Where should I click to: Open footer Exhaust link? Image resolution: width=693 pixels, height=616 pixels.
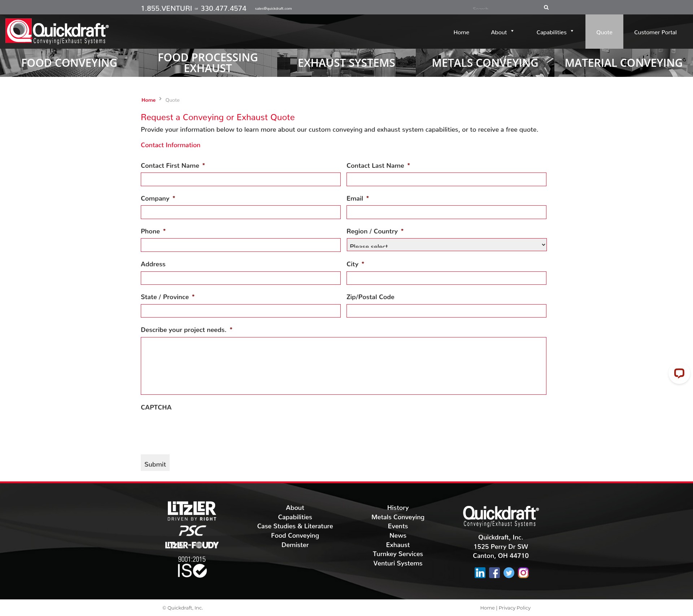tap(398, 545)
